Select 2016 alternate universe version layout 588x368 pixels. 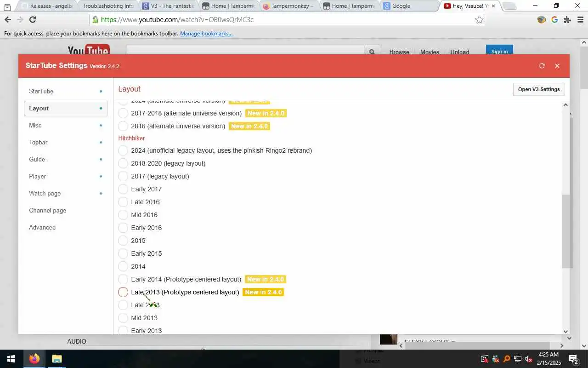(x=123, y=126)
